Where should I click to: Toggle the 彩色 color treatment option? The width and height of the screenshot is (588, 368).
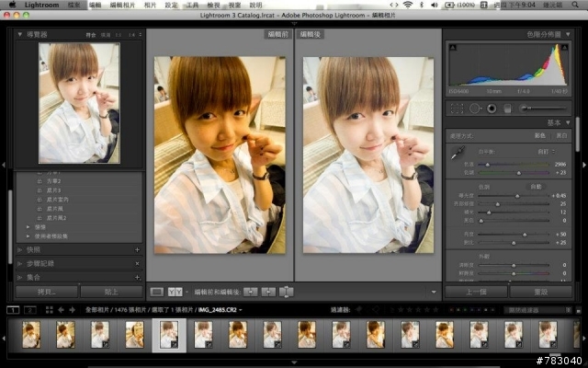[539, 134]
